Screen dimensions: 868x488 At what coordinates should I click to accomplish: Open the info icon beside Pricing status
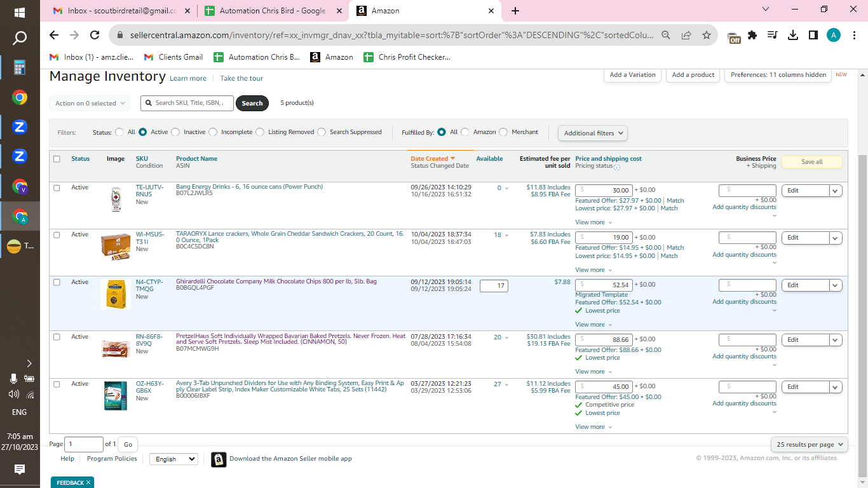click(617, 167)
